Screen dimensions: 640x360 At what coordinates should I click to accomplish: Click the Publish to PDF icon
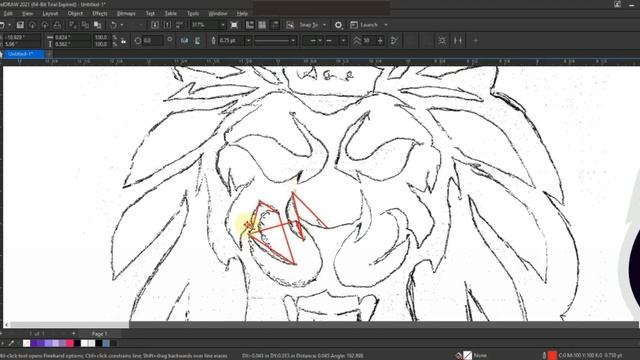(180, 25)
